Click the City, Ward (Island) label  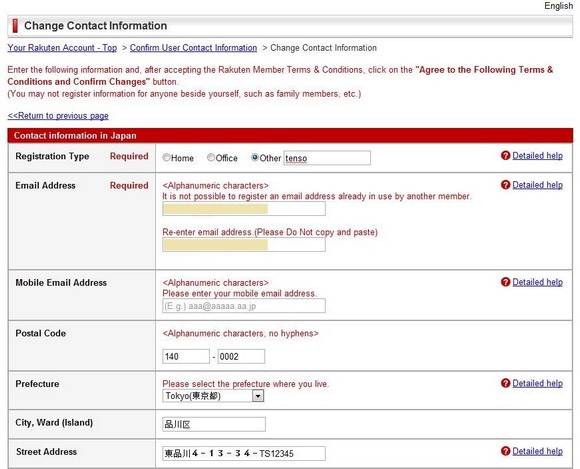point(54,422)
